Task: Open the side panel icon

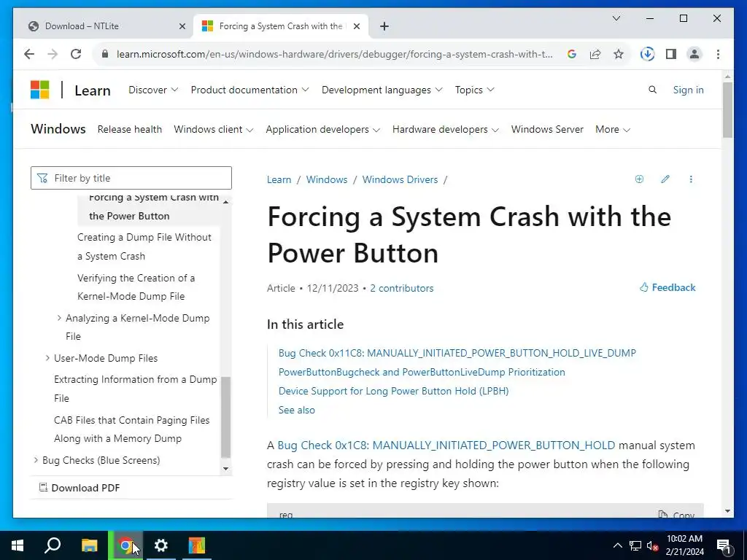Action: 671,54
